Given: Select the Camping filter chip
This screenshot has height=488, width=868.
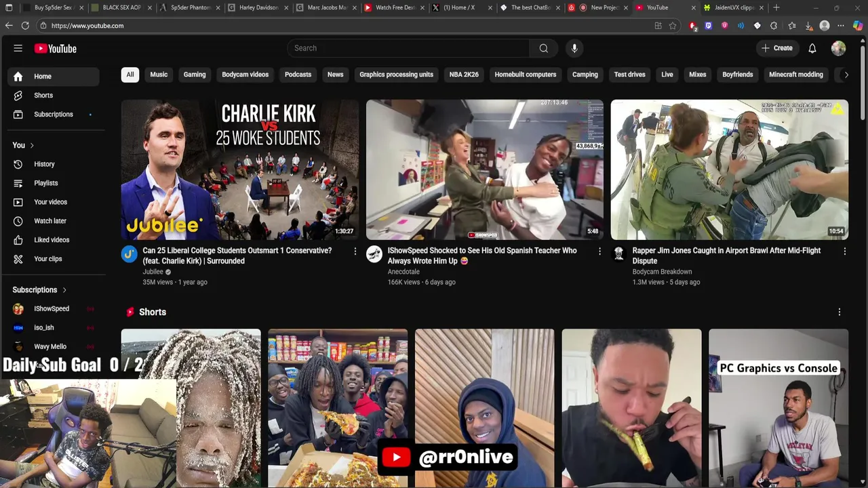Looking at the screenshot, I should (x=585, y=75).
